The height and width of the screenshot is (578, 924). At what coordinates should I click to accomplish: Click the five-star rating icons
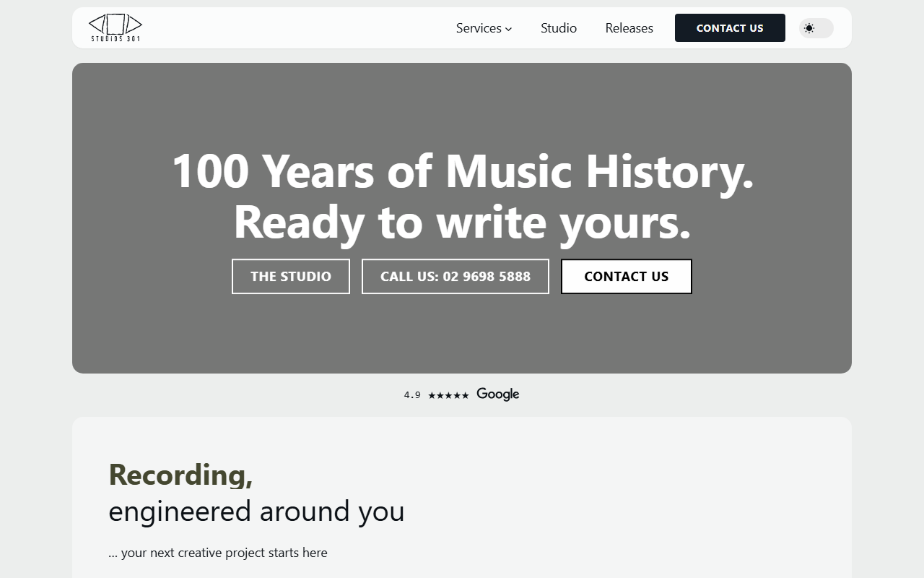click(x=448, y=395)
